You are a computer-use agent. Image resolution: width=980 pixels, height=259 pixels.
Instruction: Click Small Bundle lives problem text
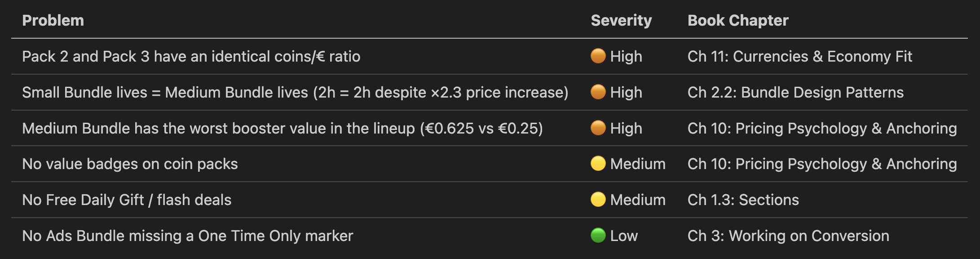pyautogui.click(x=295, y=92)
